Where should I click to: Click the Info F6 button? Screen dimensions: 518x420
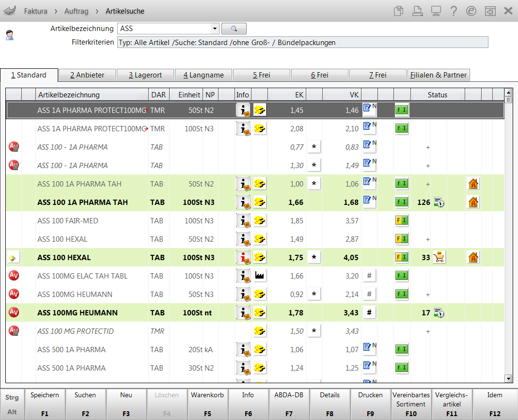[248, 404]
